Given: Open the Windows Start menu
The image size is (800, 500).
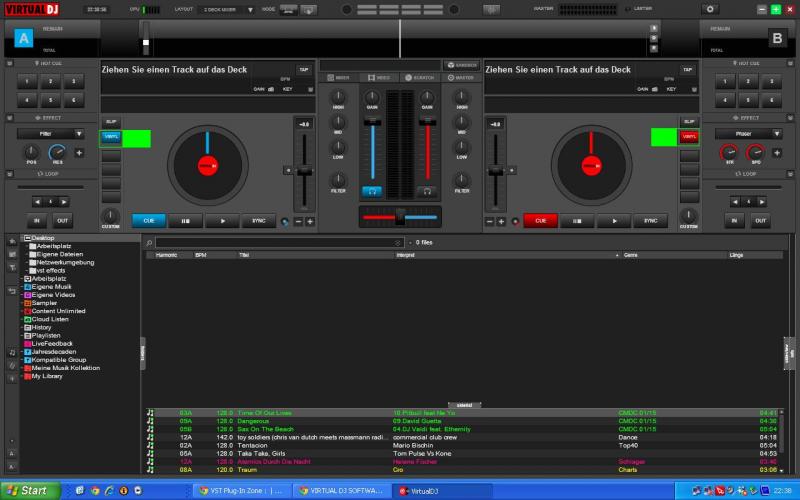Looking at the screenshot, I should coord(31,491).
